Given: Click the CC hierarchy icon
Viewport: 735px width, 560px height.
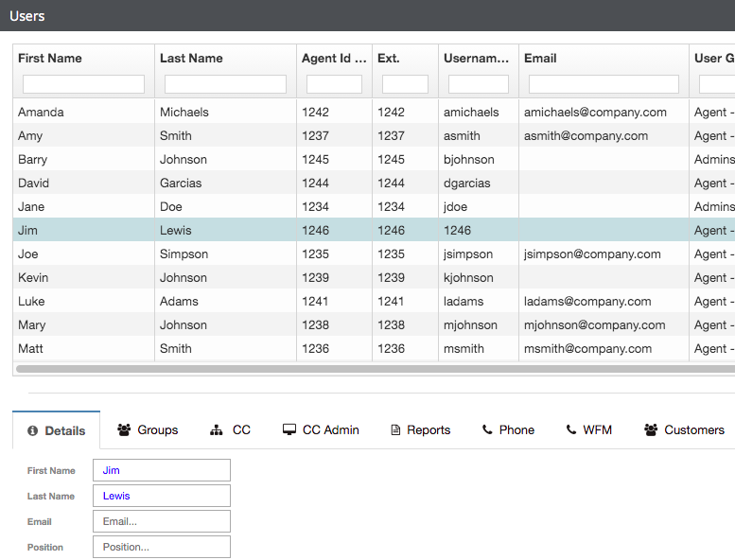Looking at the screenshot, I should click(x=216, y=429).
